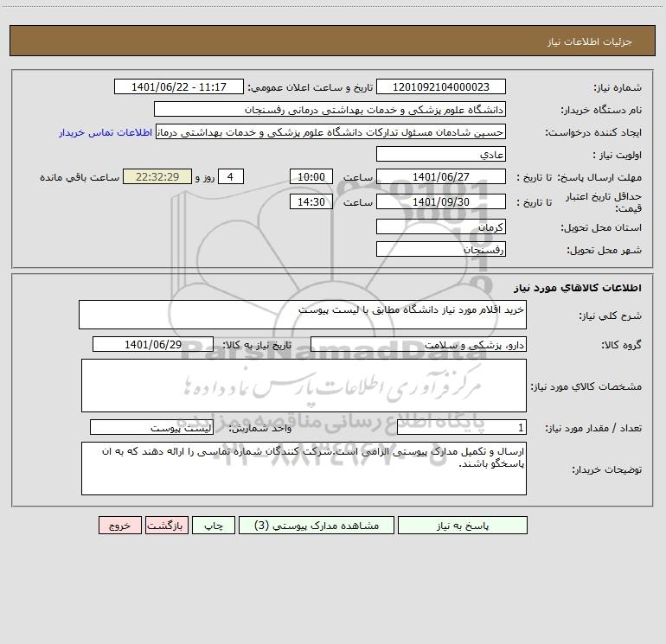This screenshot has height=644, width=666.
Task: Click the مشخصات کالای مورد نیاز label
Action: (x=586, y=386)
